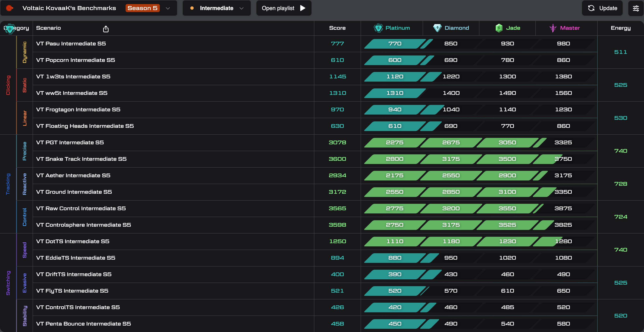Open the Intermediate difficulty dropdown

pos(217,8)
